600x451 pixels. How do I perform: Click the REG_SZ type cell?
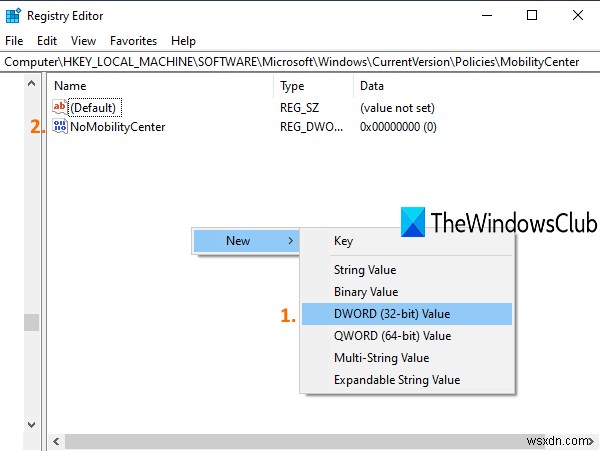pyautogui.click(x=299, y=108)
